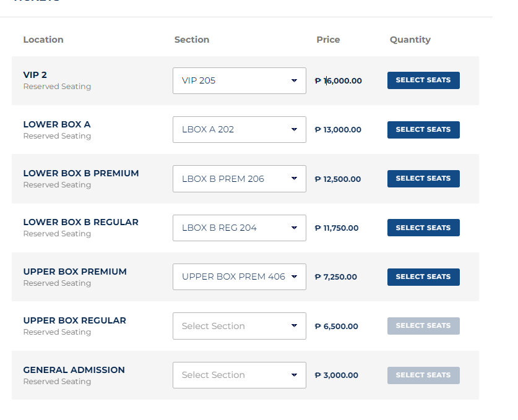
Task: Open General Admission Select Section dropdown
Action: [x=239, y=375]
